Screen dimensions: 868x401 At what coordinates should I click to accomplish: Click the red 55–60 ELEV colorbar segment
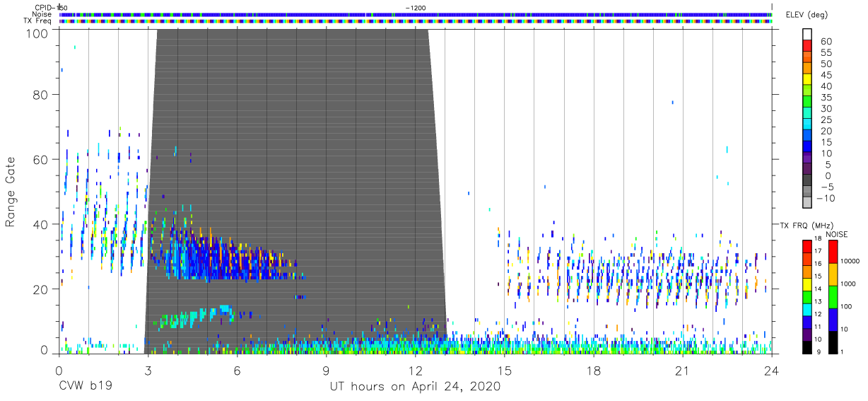point(807,47)
